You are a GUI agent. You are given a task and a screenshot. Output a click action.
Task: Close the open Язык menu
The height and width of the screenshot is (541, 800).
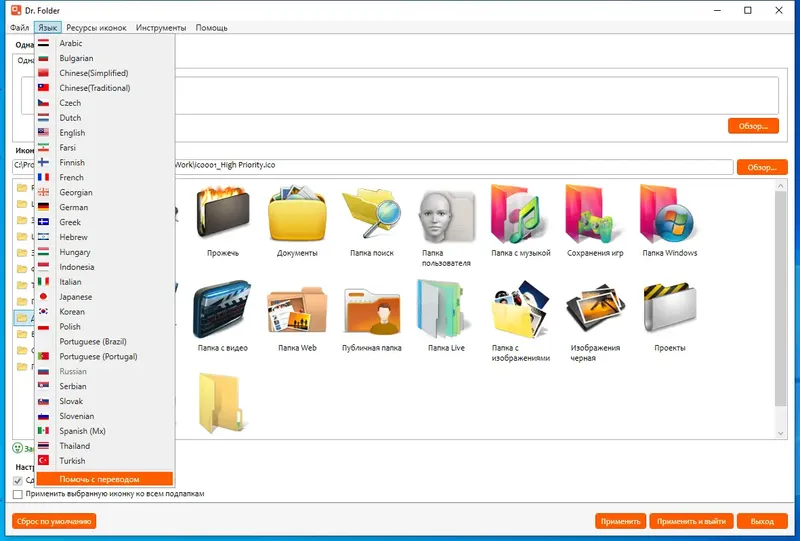pyautogui.click(x=47, y=28)
